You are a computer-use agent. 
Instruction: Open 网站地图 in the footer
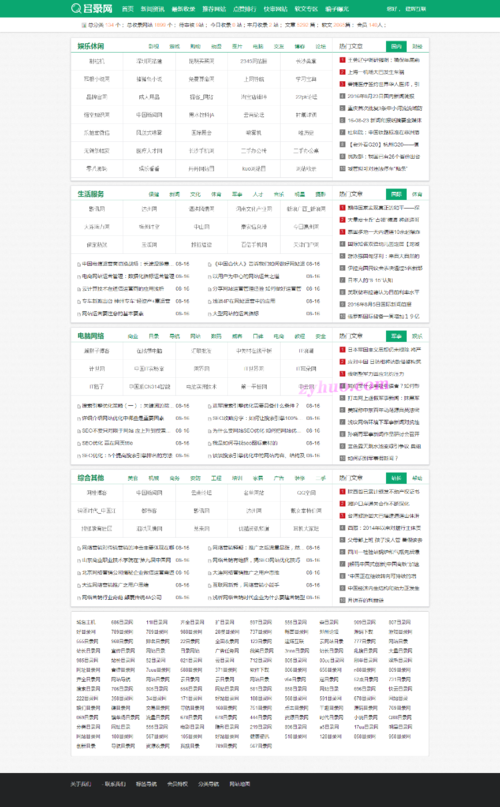[x=239, y=784]
